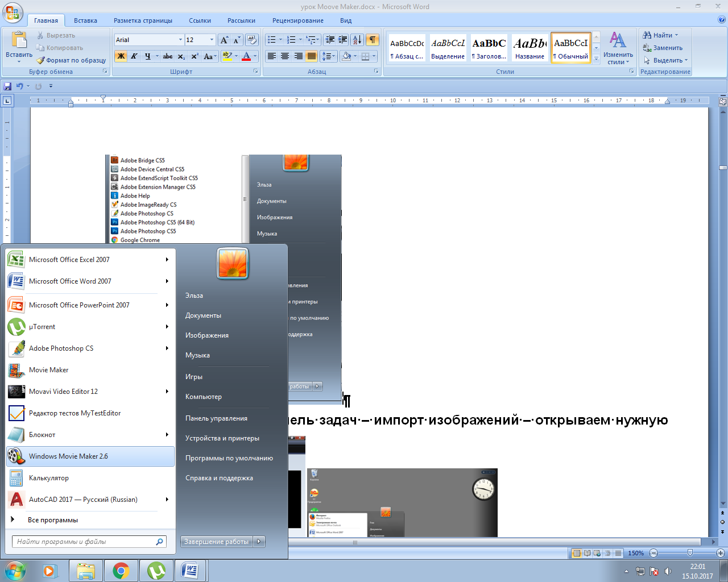Image resolution: width=728 pixels, height=582 pixels.
Task: Expand shutdown options arrow next to Завершение работы
Action: coord(259,542)
